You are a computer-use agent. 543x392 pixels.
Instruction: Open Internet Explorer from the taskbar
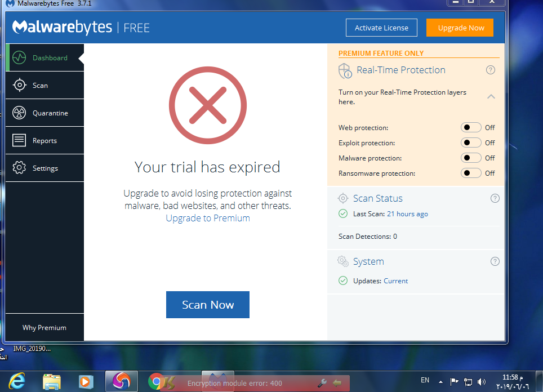(17, 382)
